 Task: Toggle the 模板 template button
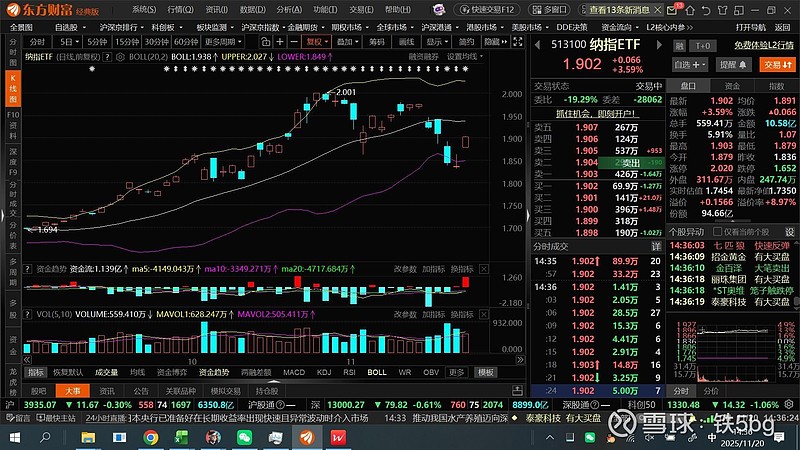[x=485, y=372]
